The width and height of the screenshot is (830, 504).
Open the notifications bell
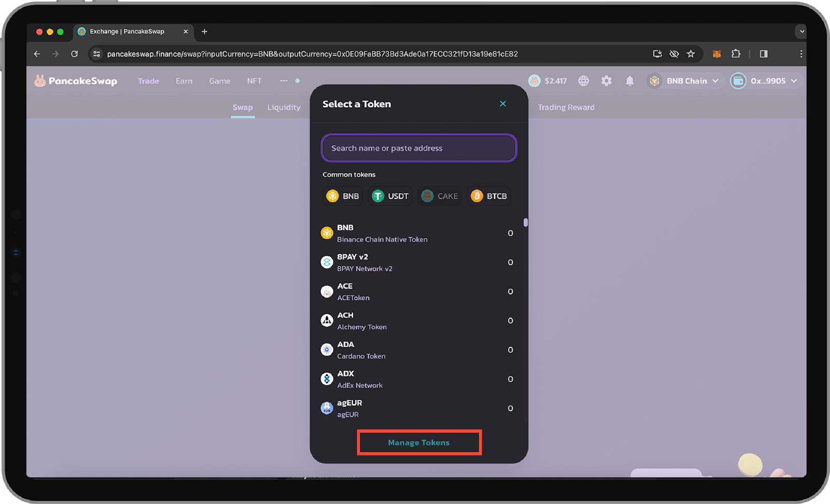(x=630, y=81)
